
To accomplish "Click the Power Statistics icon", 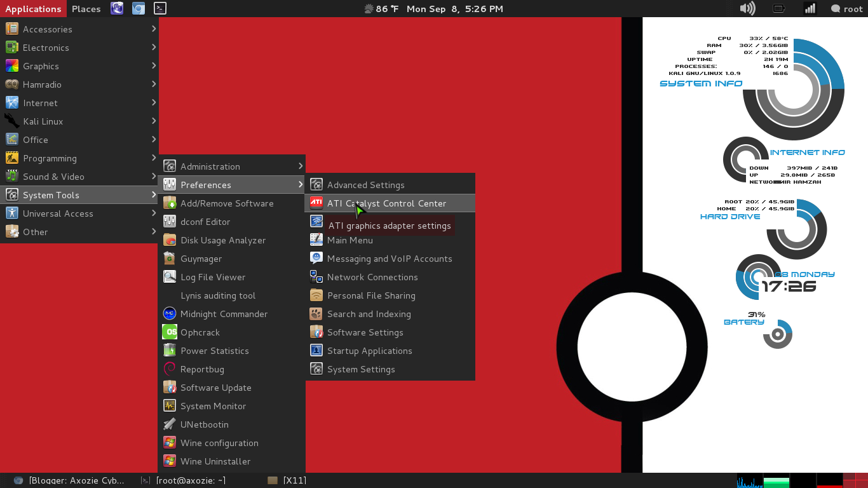I will click(x=170, y=351).
